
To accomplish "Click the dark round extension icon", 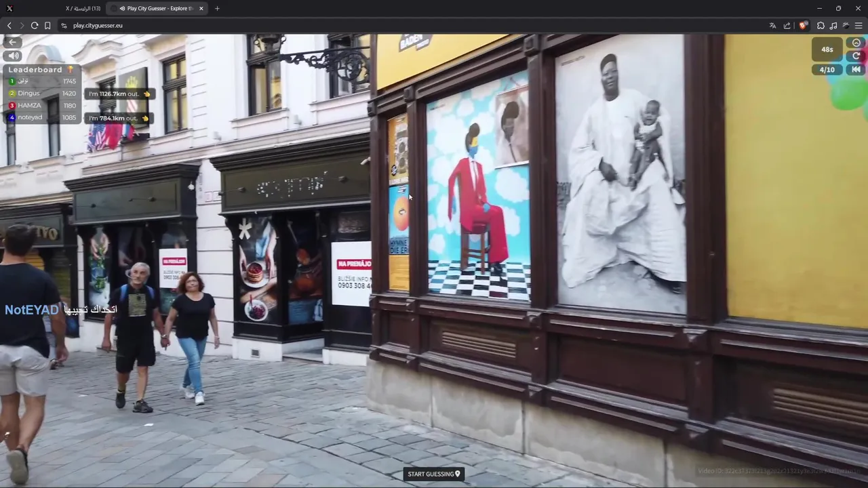I will 846,26.
